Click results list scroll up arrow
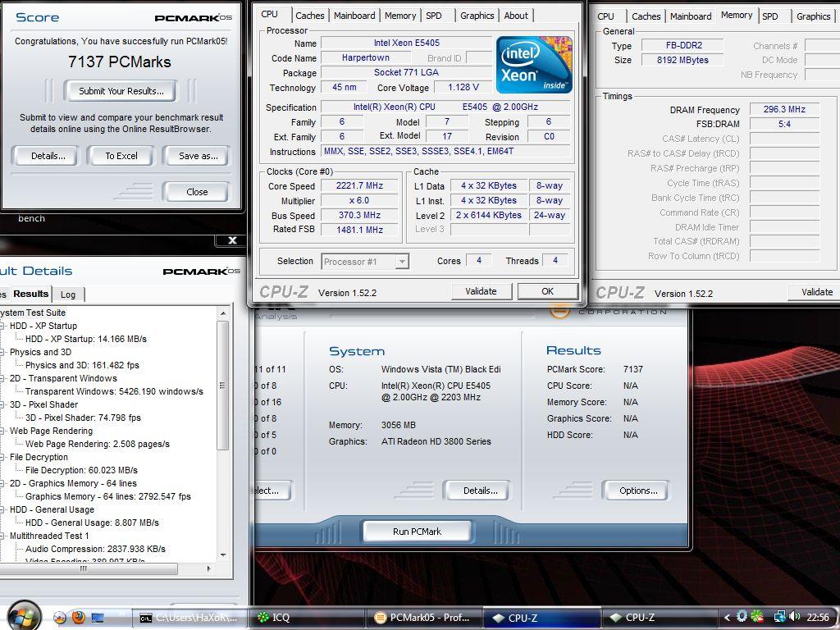Image resolution: width=840 pixels, height=630 pixels. tap(223, 313)
